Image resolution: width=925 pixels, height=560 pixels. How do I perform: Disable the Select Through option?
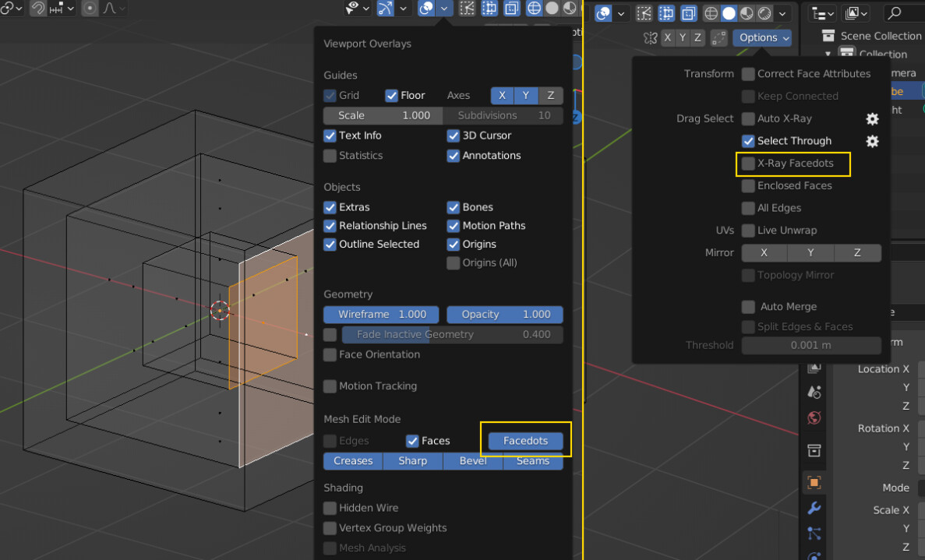point(749,141)
